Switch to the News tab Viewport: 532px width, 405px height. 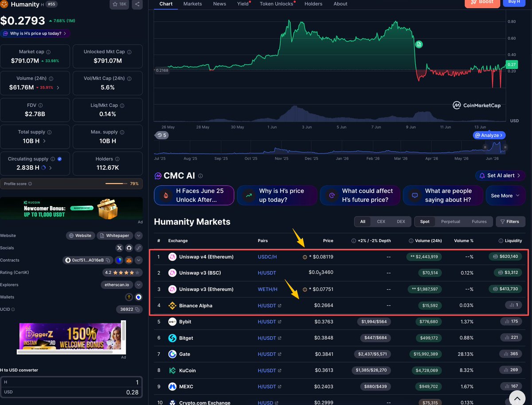(219, 4)
